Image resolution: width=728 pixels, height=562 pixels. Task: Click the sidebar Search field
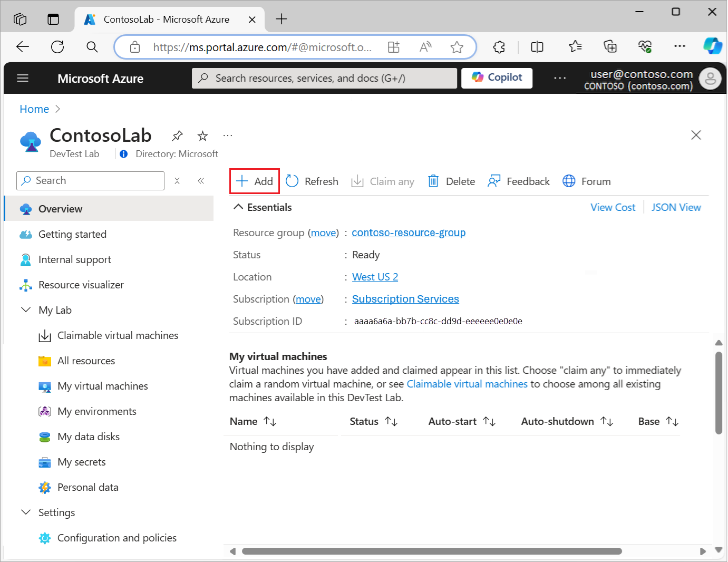pyautogui.click(x=91, y=181)
